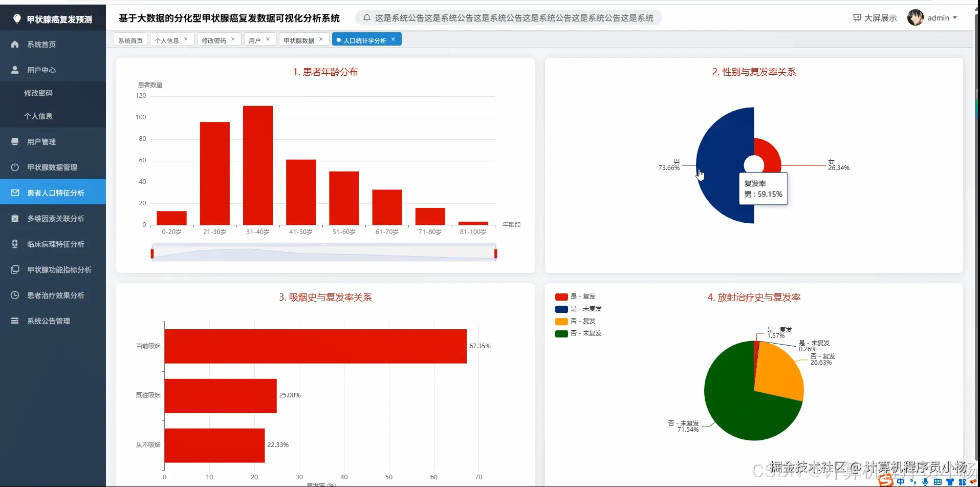Toggle the 是 - 未复发 legend series
The width and height of the screenshot is (980, 487).
coord(578,309)
